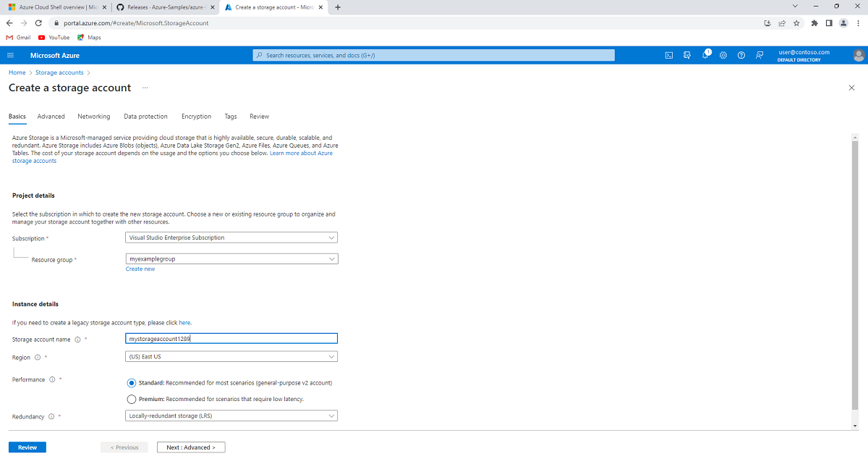
Task: View notifications via the bell icon
Action: [706, 55]
